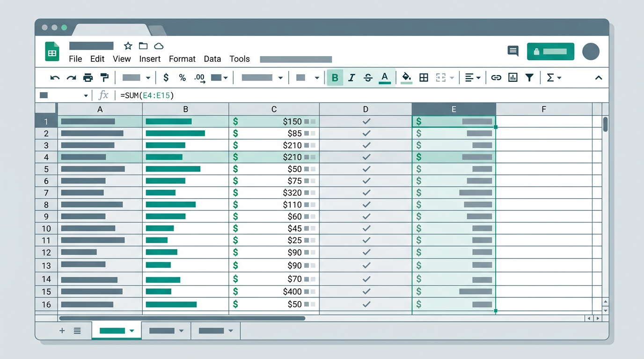Open the Insert menu
644x359 pixels.
[x=150, y=59]
